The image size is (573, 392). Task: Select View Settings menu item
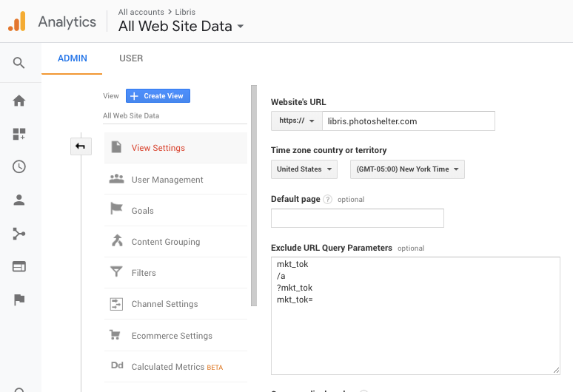175,148
